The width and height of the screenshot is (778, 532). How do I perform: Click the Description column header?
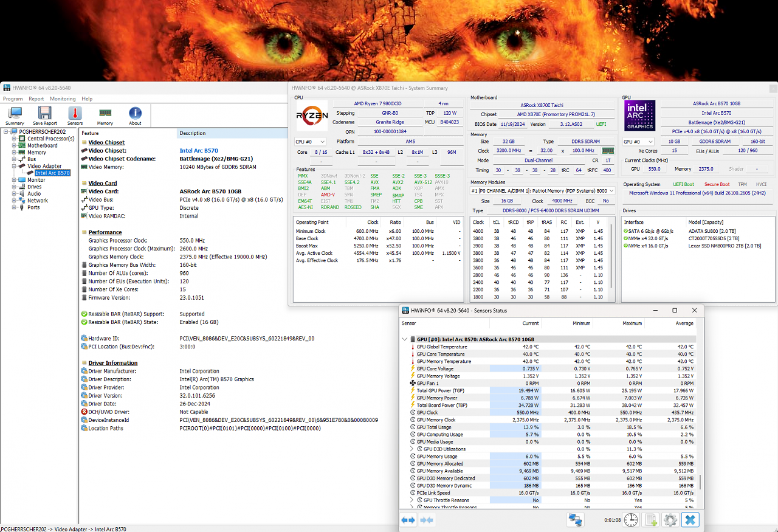231,133
